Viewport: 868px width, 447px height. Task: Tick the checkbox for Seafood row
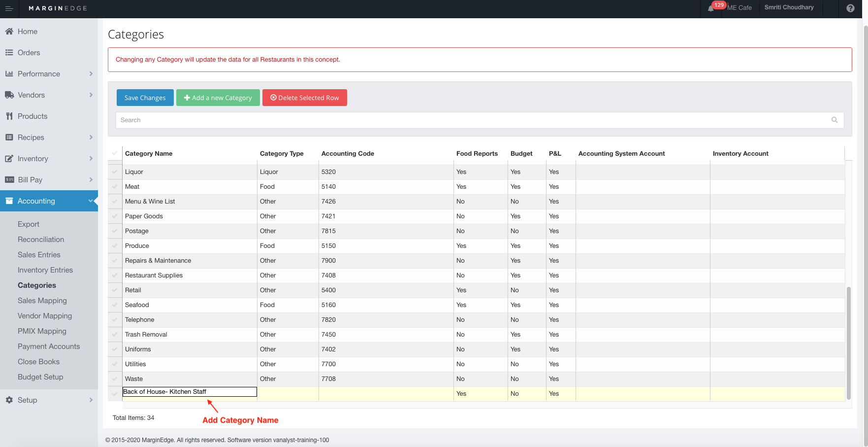[x=115, y=305]
